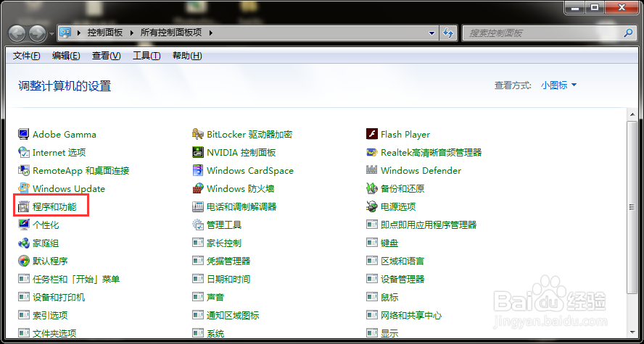
Task: Open the 文件(F) menu
Action: pyautogui.click(x=27, y=56)
